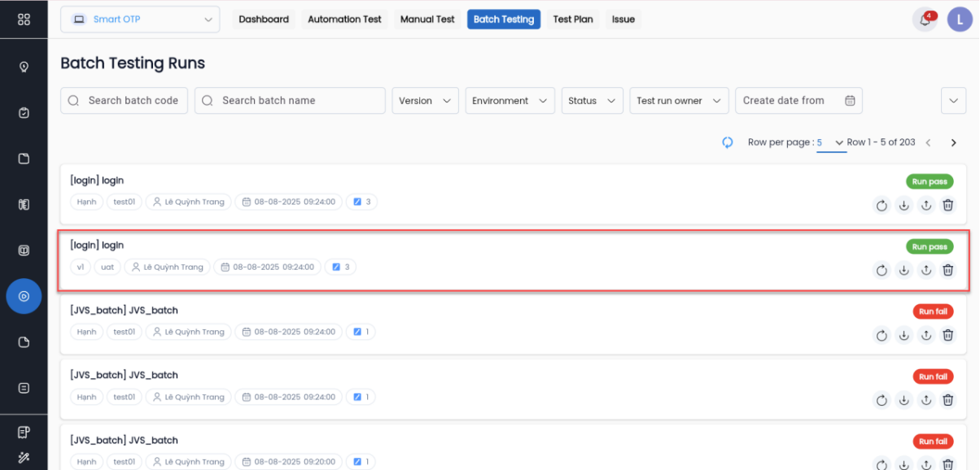Click the Search batch name field
Image resolution: width=980 pixels, height=470 pixels.
coord(290,101)
